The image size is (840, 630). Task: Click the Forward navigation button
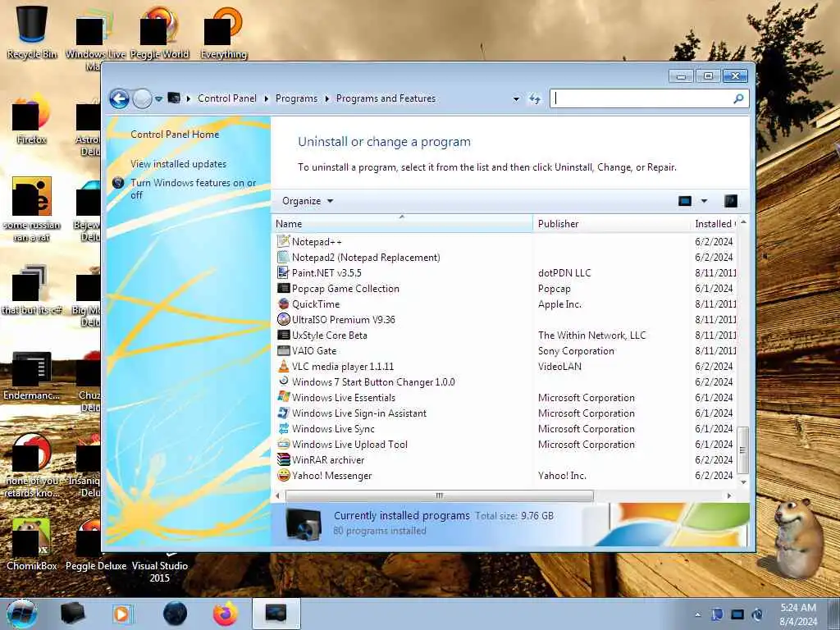click(x=142, y=98)
